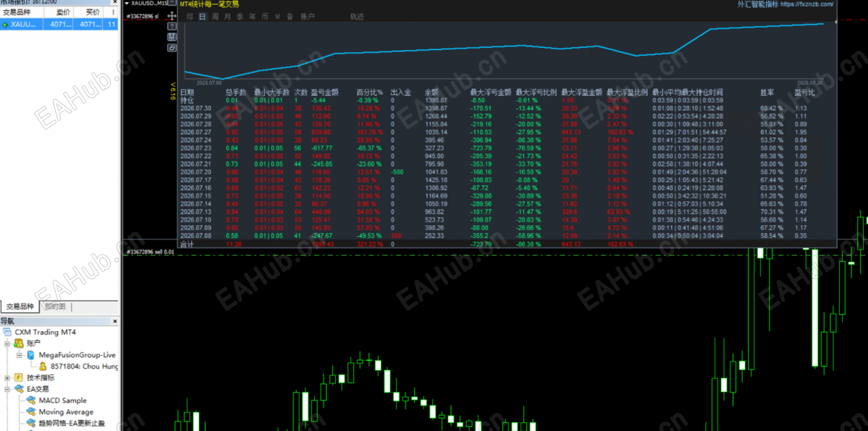
Task: Click the 持仓 open positions row label
Action: pos(187,100)
